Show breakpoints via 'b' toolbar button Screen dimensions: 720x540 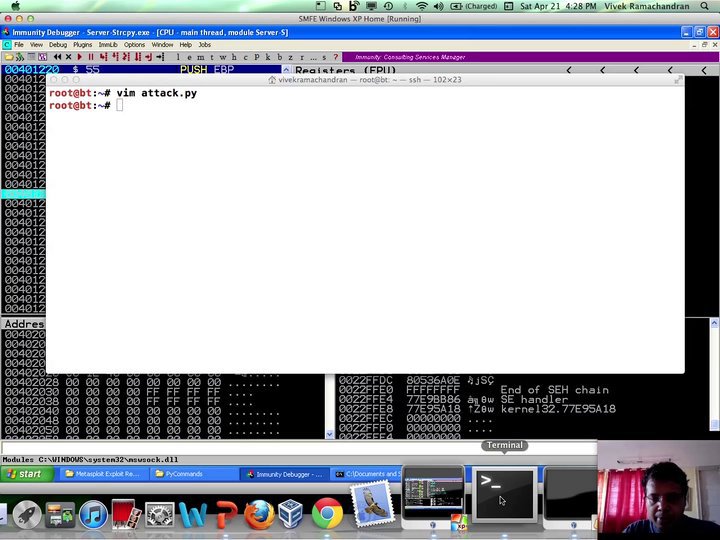[279, 57]
